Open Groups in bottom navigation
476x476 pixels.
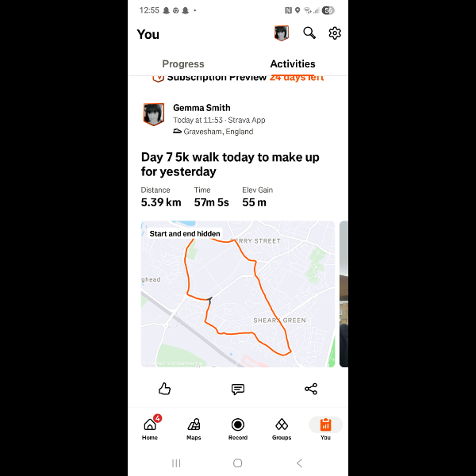coord(282,428)
